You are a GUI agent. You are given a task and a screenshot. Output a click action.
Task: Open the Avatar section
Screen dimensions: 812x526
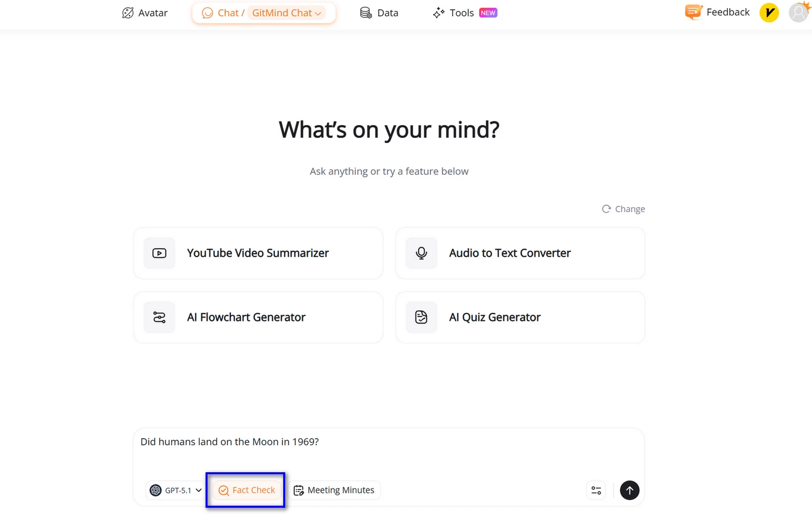pos(145,13)
